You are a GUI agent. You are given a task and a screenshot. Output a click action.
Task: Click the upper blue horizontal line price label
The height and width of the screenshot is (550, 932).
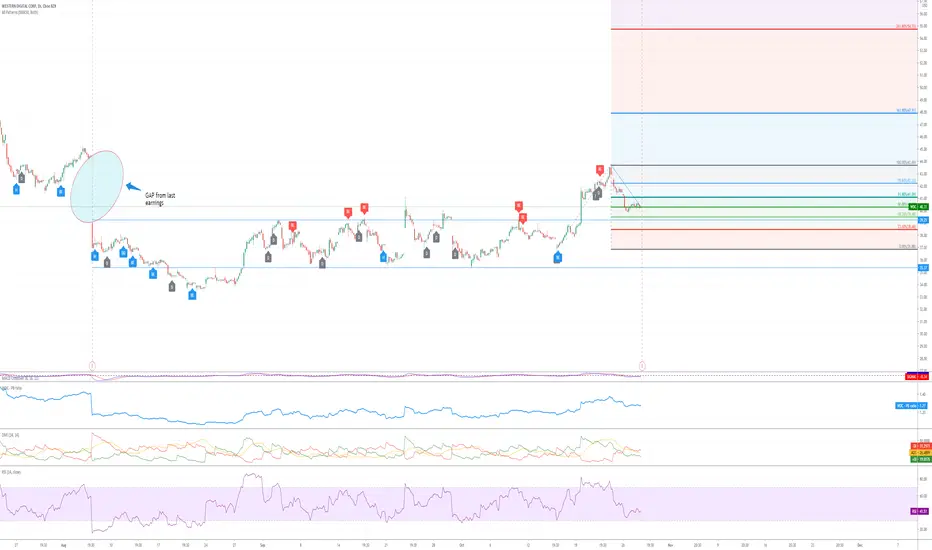(924, 220)
